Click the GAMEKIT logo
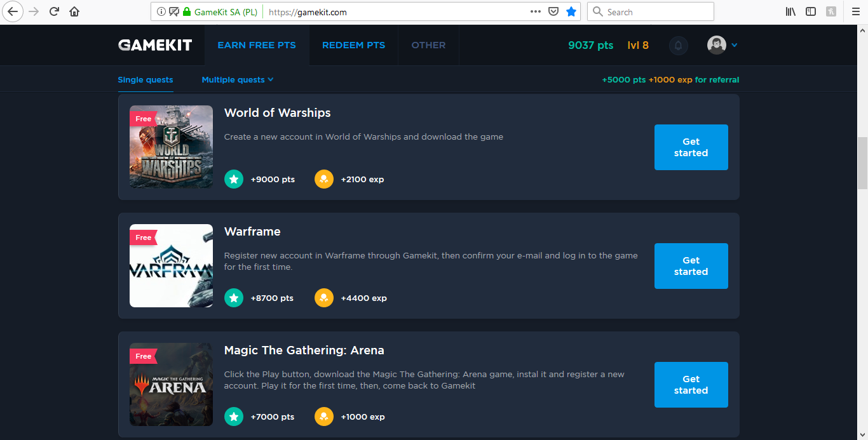 coord(155,45)
